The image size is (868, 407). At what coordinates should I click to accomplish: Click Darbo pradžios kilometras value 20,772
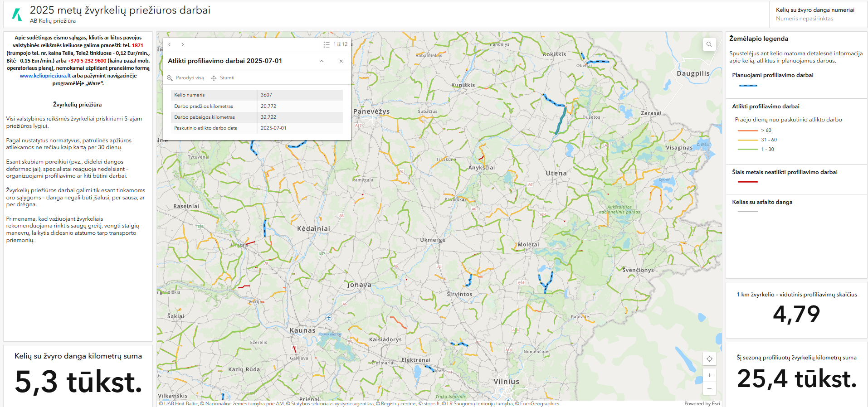268,106
